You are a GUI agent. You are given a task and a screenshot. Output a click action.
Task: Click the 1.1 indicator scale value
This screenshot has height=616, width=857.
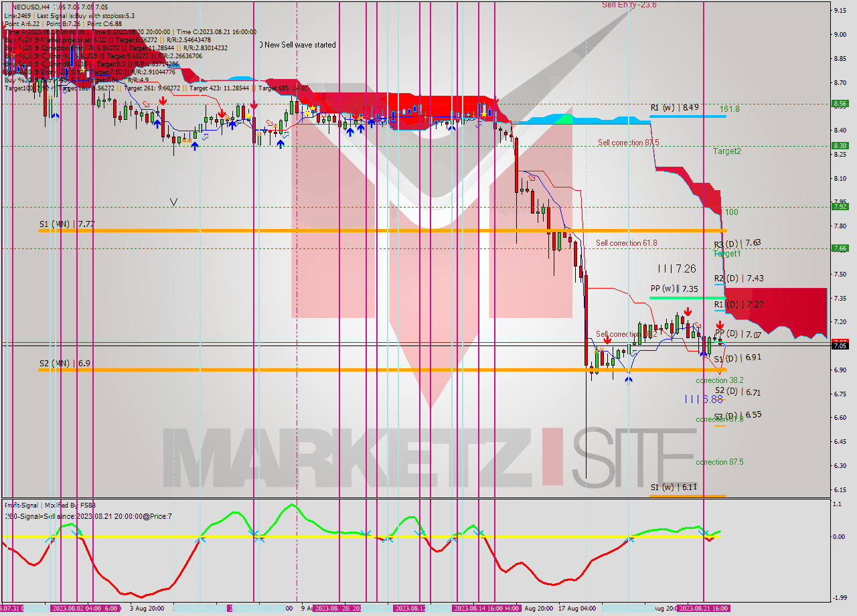(x=837, y=504)
